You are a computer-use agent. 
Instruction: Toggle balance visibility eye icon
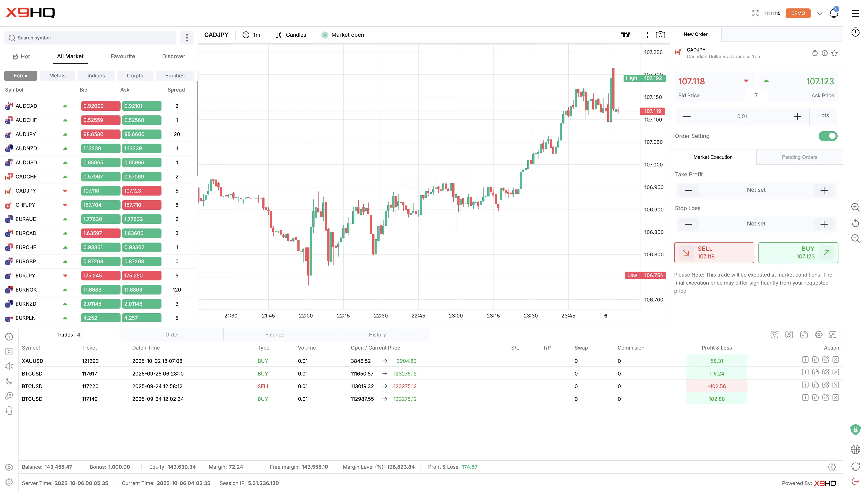tap(9, 467)
